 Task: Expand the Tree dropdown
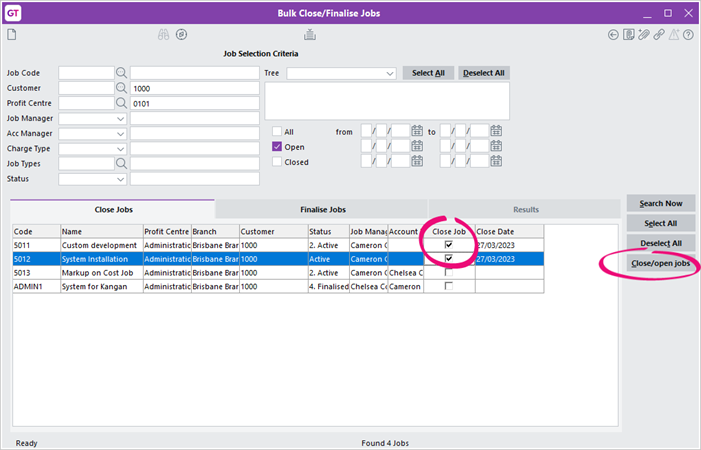pyautogui.click(x=390, y=73)
